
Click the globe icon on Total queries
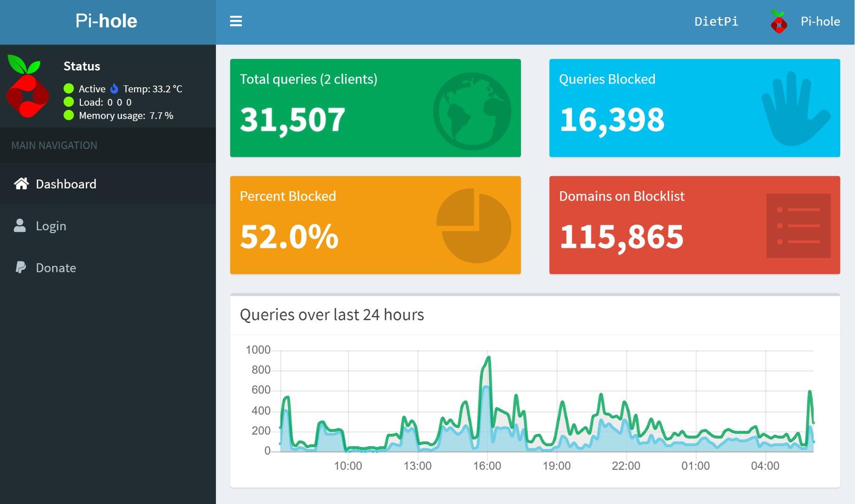(472, 111)
